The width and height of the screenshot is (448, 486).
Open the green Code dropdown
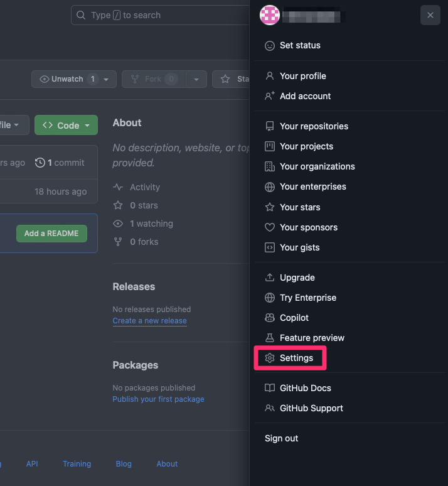click(66, 125)
